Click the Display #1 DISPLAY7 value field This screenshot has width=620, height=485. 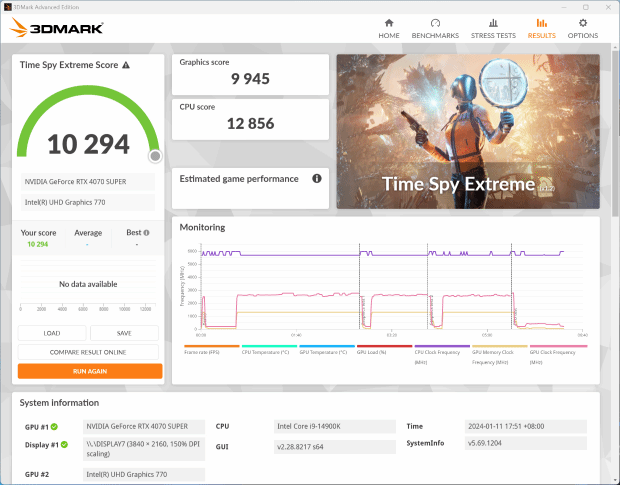pos(144,449)
